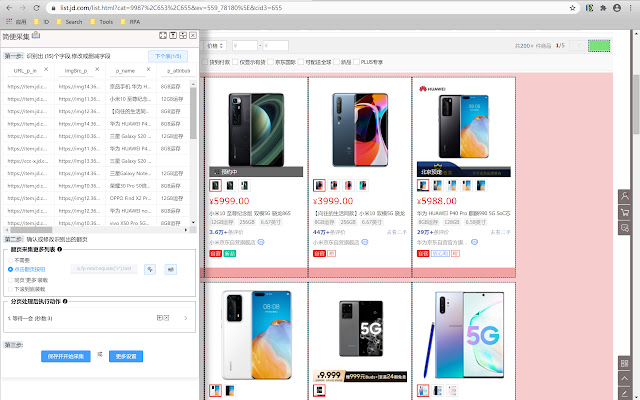Click the Apps grid icon in bookmarks bar

(8, 20)
